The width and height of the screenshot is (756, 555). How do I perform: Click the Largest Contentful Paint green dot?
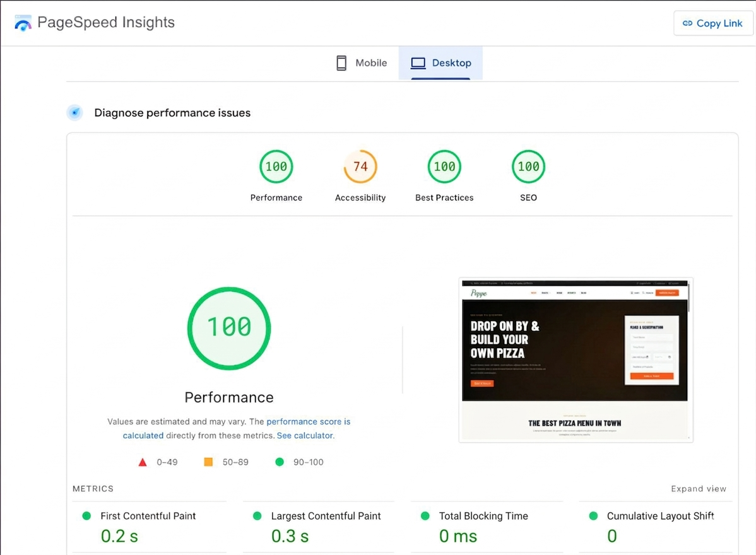coord(257,516)
